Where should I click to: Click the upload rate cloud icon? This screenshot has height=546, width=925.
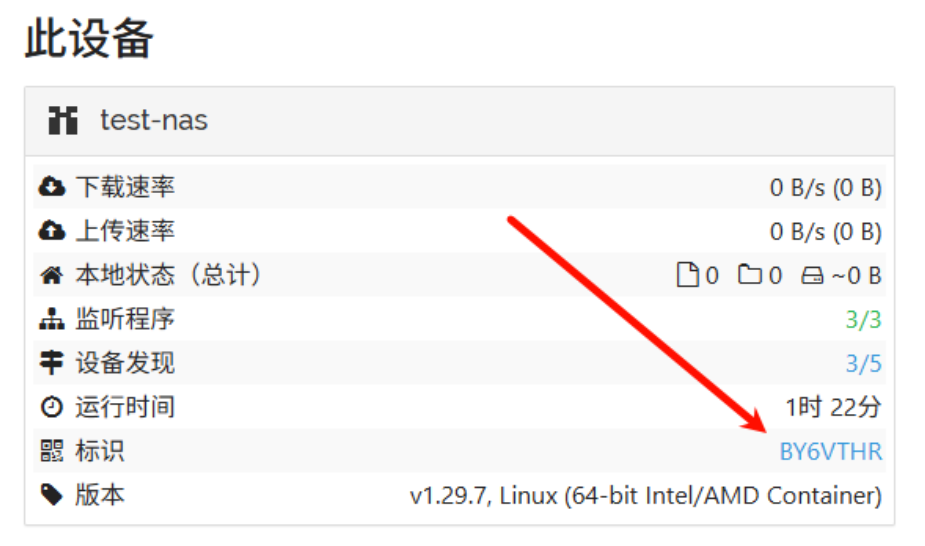pyautogui.click(x=52, y=231)
